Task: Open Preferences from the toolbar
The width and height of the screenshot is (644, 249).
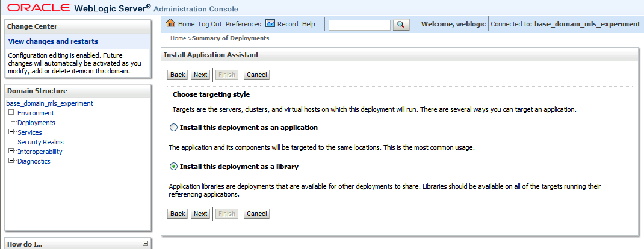Action: point(243,24)
